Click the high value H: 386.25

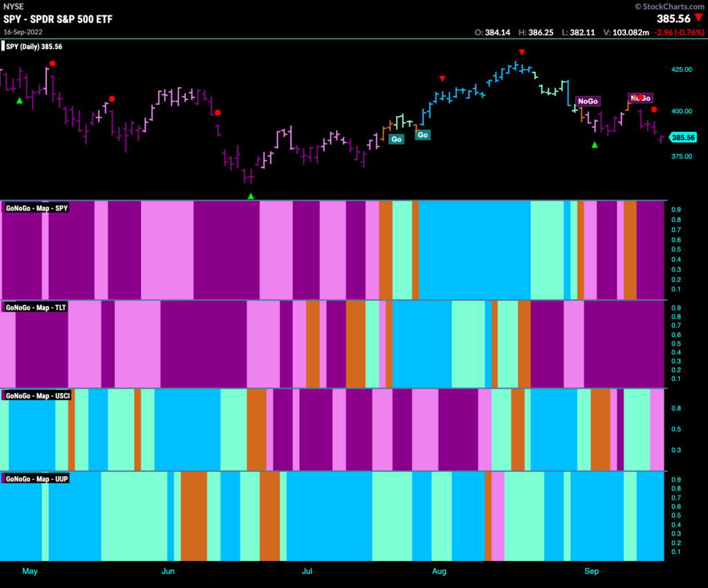pyautogui.click(x=536, y=32)
